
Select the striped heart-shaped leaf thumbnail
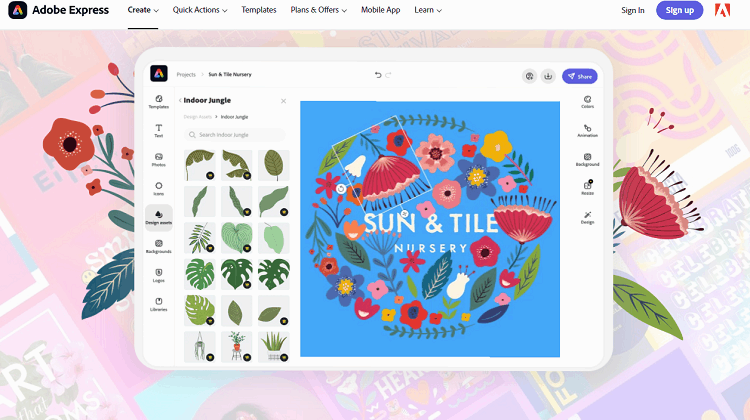236,238
